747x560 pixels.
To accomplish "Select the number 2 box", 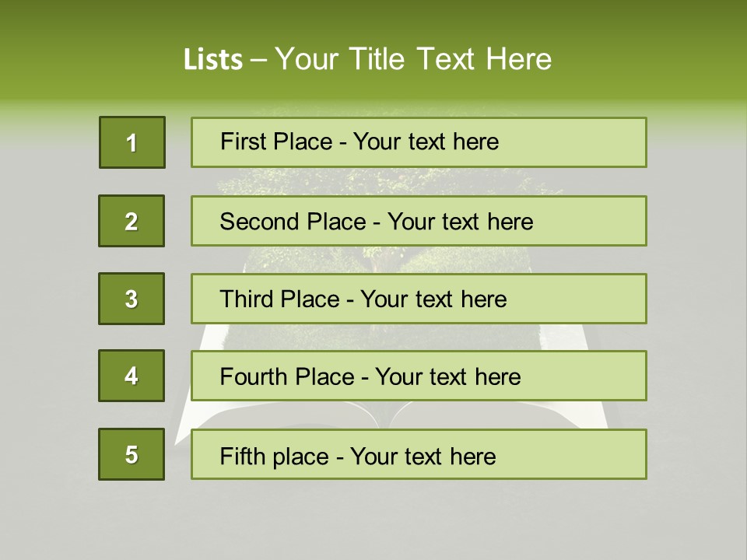I will (132, 221).
